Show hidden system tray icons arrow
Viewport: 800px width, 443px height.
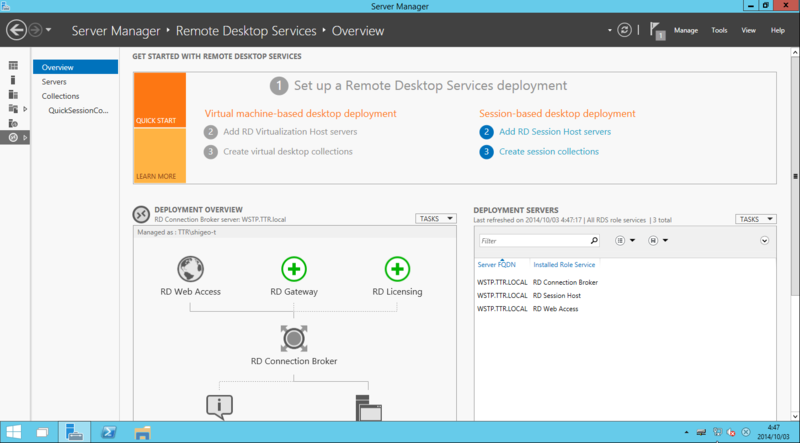(x=686, y=432)
